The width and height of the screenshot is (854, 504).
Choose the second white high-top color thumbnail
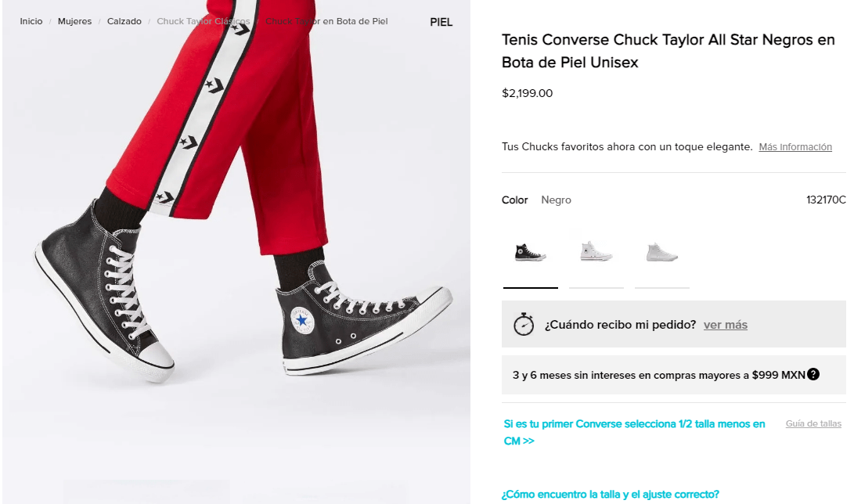596,253
